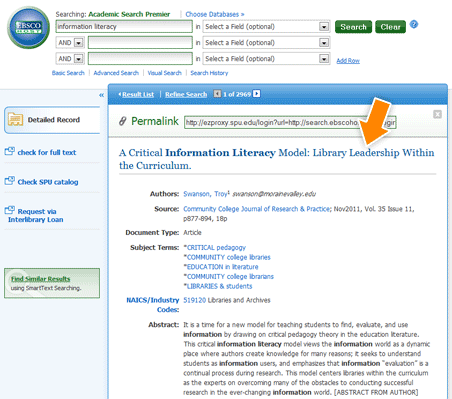This screenshot has height=399, width=452.
Task: Click author Swanson, Troy link
Action: [x=205, y=194]
